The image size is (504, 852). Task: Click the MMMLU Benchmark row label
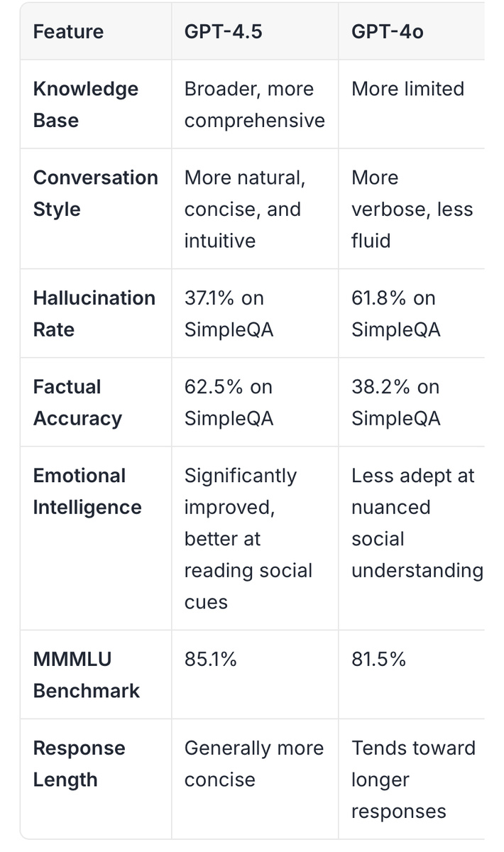tap(86, 674)
